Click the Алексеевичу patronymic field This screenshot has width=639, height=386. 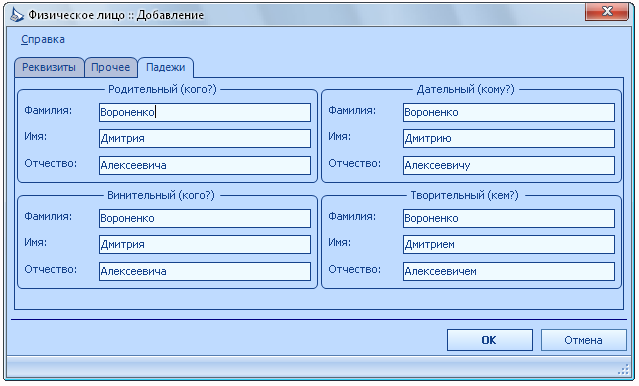click(x=509, y=165)
